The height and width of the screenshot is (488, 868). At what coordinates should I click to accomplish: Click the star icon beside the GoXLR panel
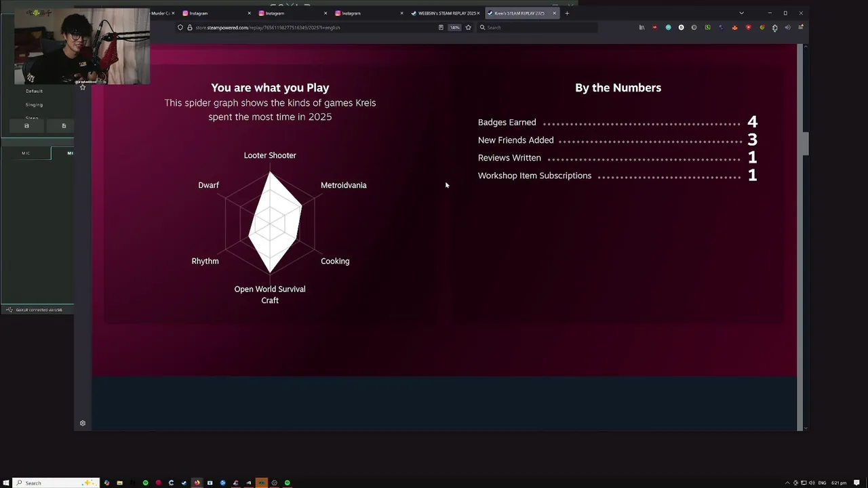(x=83, y=87)
